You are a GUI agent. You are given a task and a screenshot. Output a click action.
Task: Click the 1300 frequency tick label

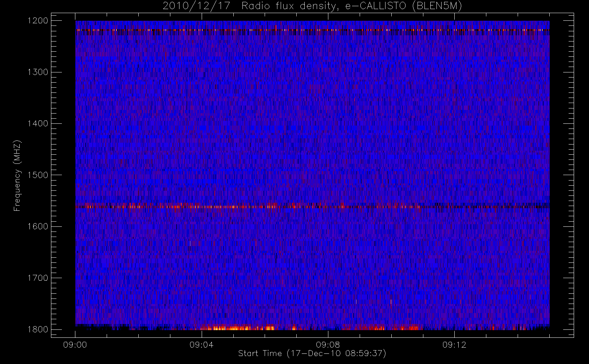pyautogui.click(x=38, y=72)
